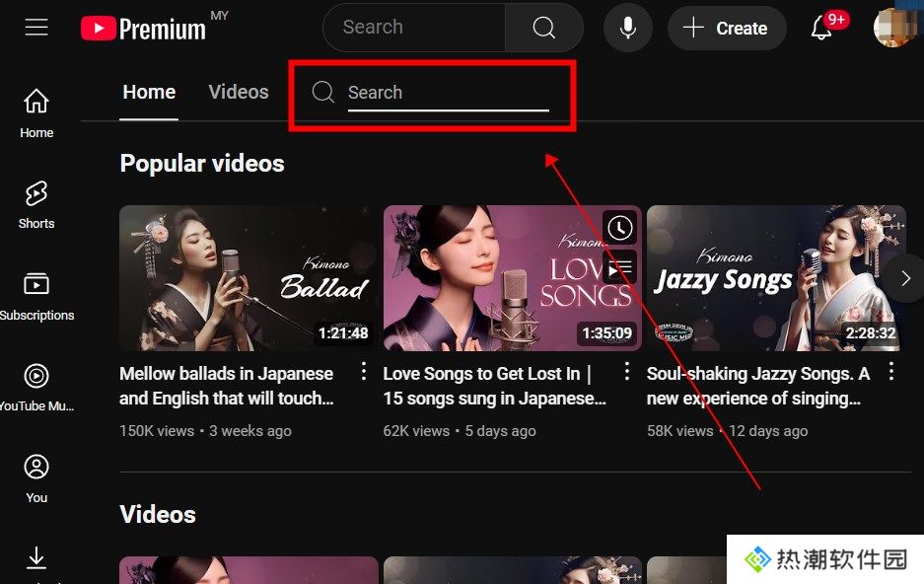The width and height of the screenshot is (924, 584).
Task: Save Love Songs video to Watch Later
Action: 619,228
